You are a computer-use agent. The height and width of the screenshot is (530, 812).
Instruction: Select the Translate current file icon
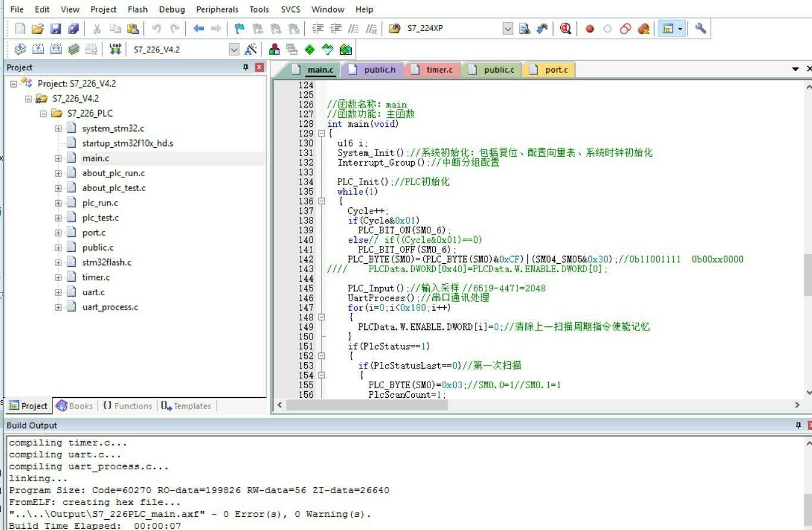tap(21, 49)
